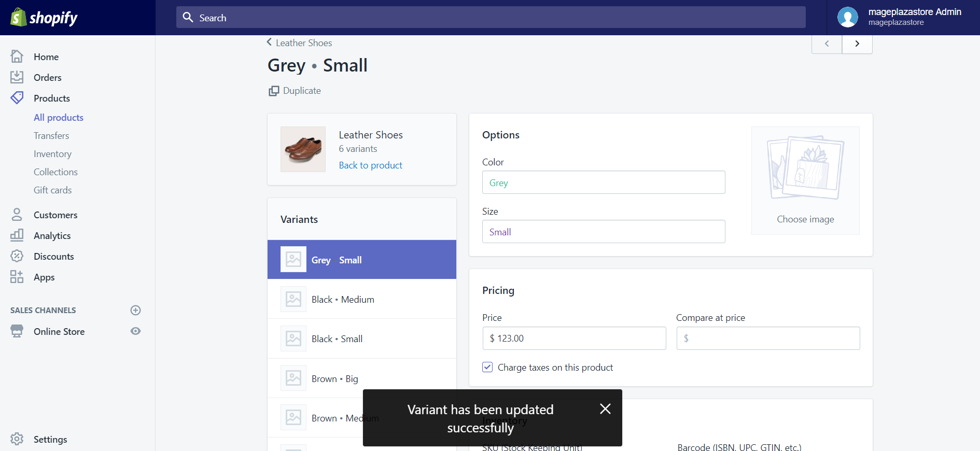980x451 pixels.
Task: Open Analytics in the sidebar
Action: [x=52, y=235]
